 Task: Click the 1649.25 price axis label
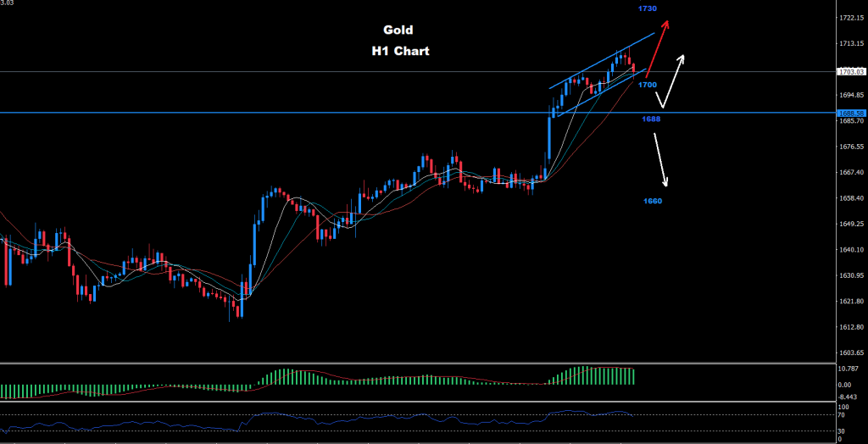[851, 225]
